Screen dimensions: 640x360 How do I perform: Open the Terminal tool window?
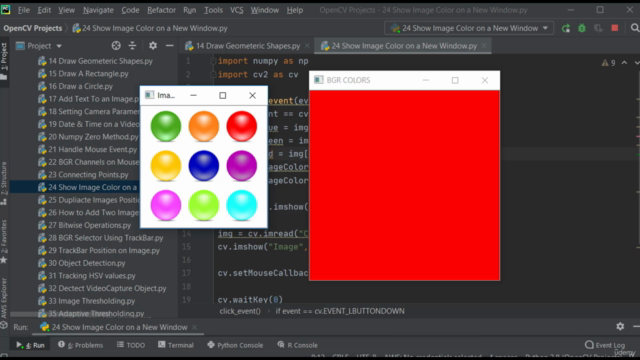pyautogui.click(x=176, y=345)
